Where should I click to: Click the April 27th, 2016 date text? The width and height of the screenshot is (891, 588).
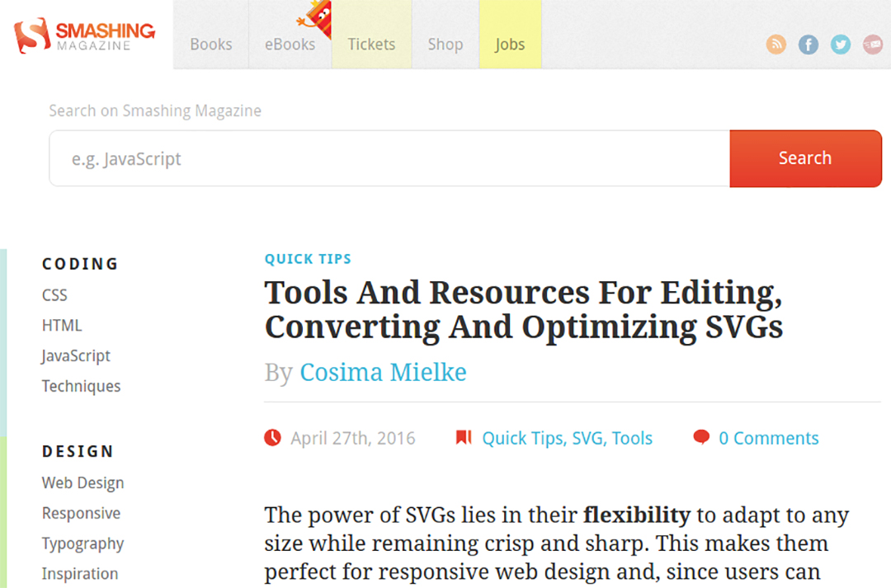pyautogui.click(x=353, y=439)
